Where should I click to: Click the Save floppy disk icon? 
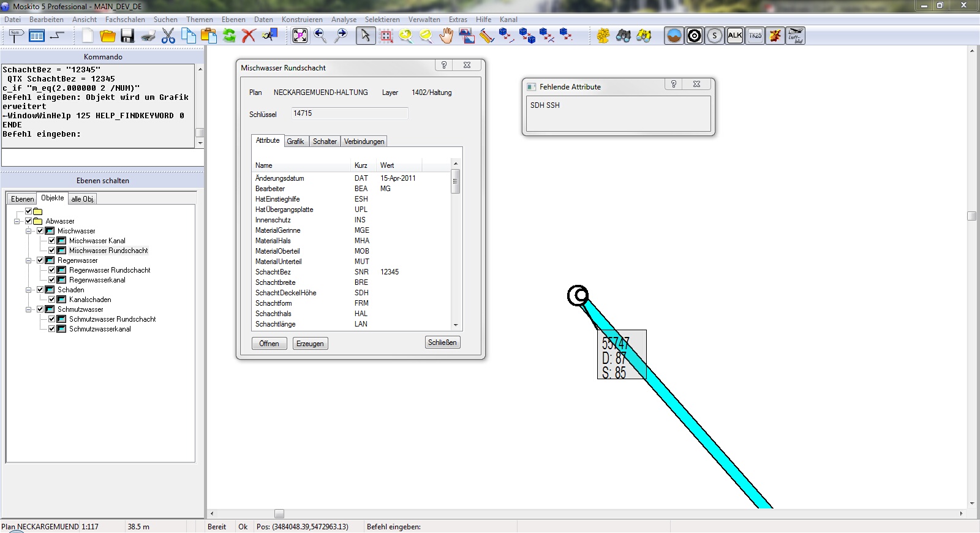pos(127,36)
